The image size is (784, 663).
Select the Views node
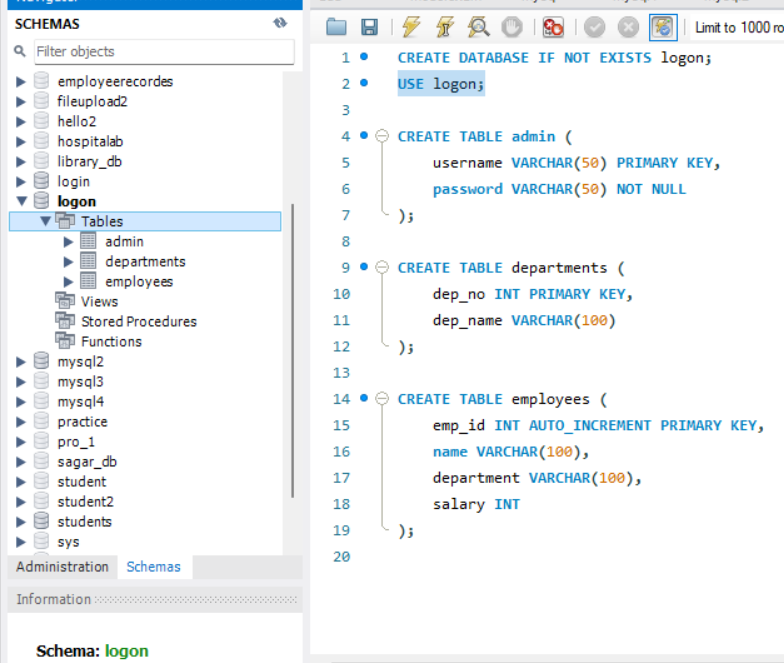(100, 302)
